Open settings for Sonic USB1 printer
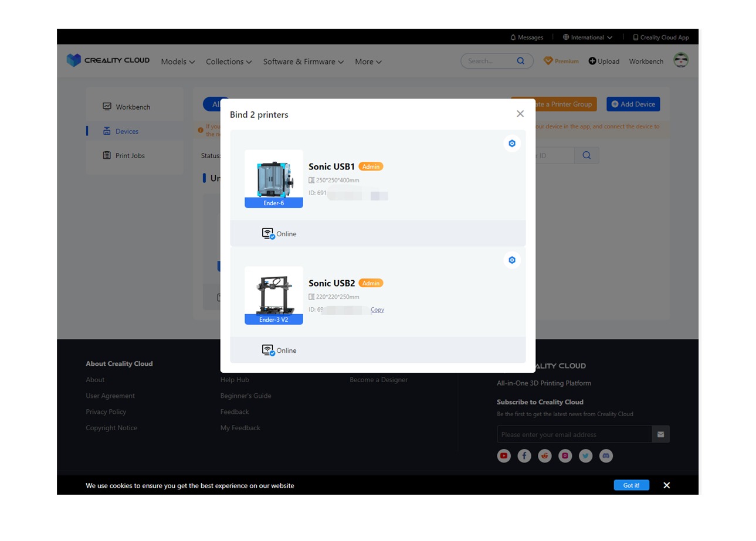 click(x=511, y=144)
